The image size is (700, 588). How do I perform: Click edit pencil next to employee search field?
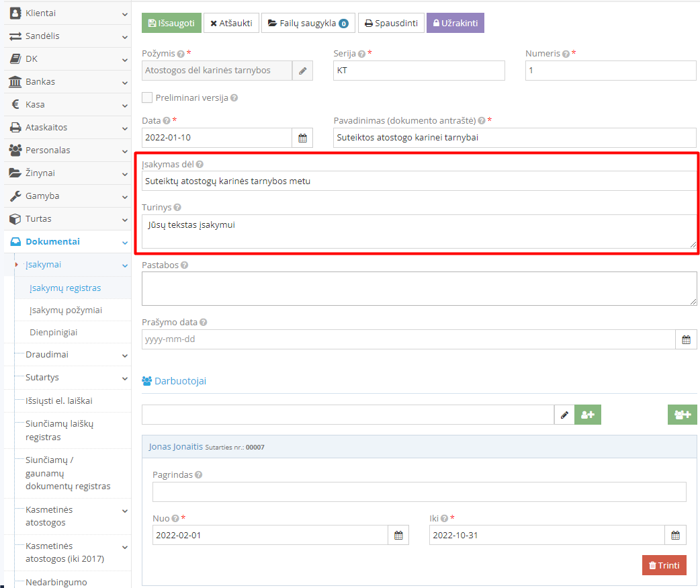[564, 415]
